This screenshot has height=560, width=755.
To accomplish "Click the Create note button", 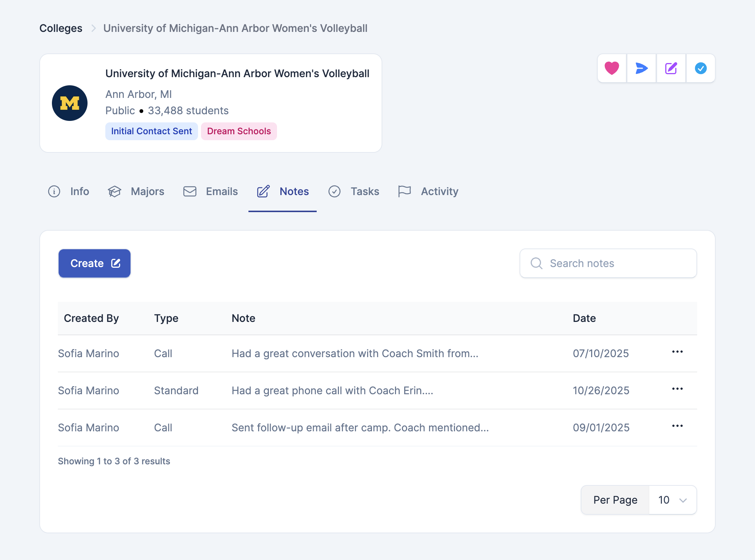I will coord(95,263).
